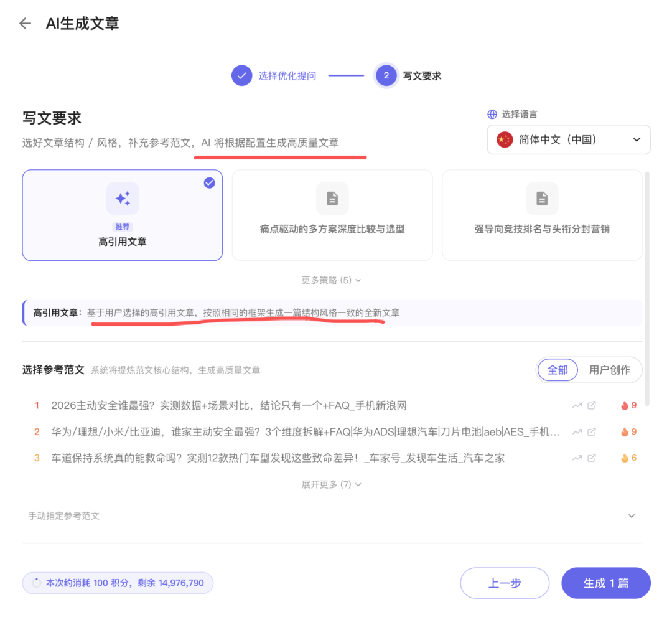Open the 简体中文（中国） language dropdown
Screen dimensions: 672x625
tap(569, 139)
